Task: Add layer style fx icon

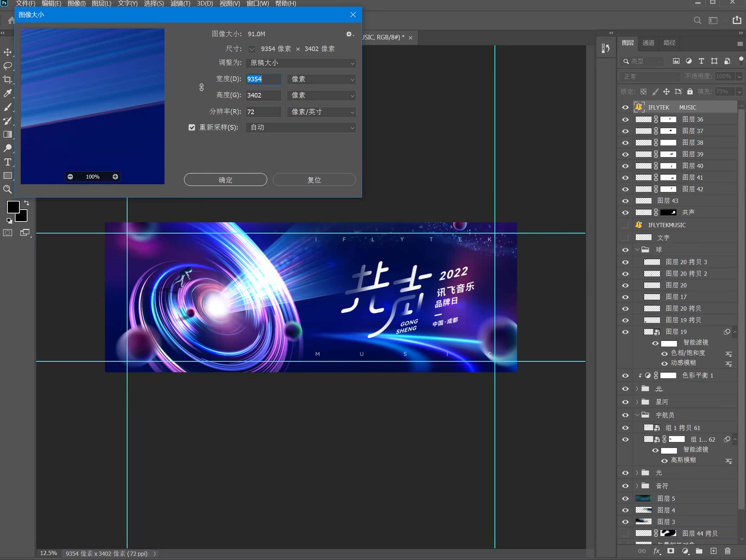Action: coord(657,551)
